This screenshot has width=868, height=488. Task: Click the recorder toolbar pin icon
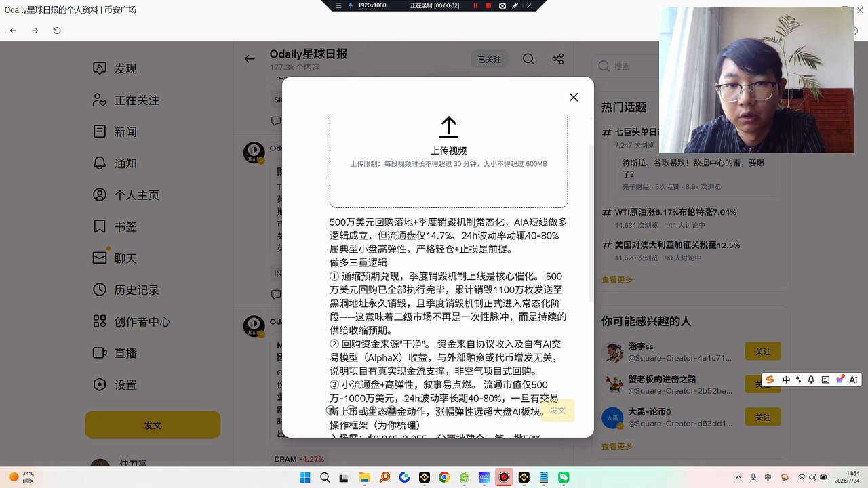(x=351, y=5)
